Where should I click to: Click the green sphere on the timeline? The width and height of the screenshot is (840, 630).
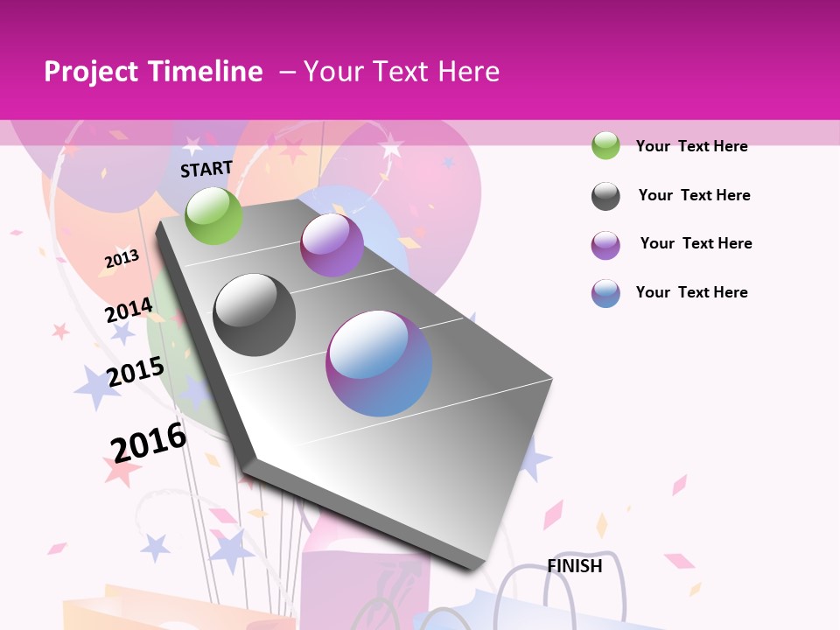[x=214, y=215]
